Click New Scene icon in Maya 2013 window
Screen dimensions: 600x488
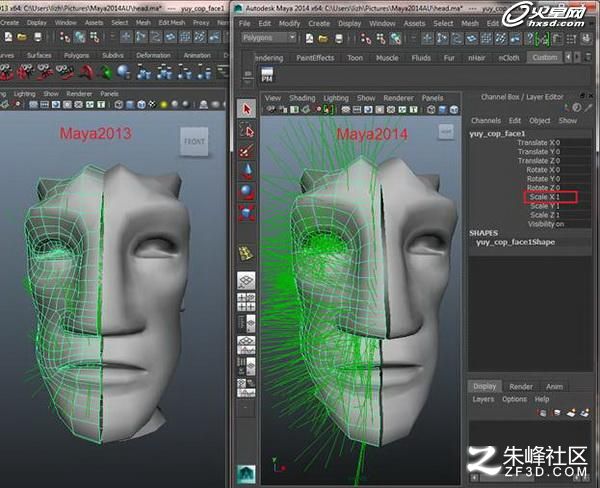coord(8,37)
